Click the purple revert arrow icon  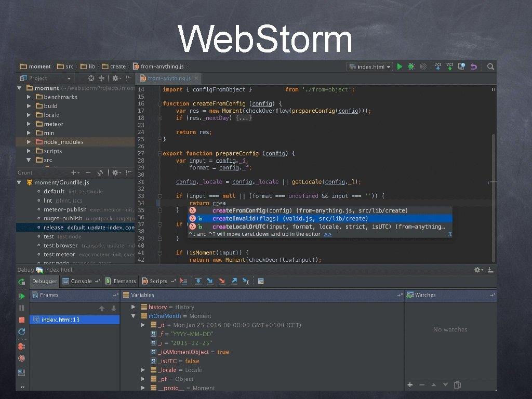pyautogui.click(x=474, y=66)
